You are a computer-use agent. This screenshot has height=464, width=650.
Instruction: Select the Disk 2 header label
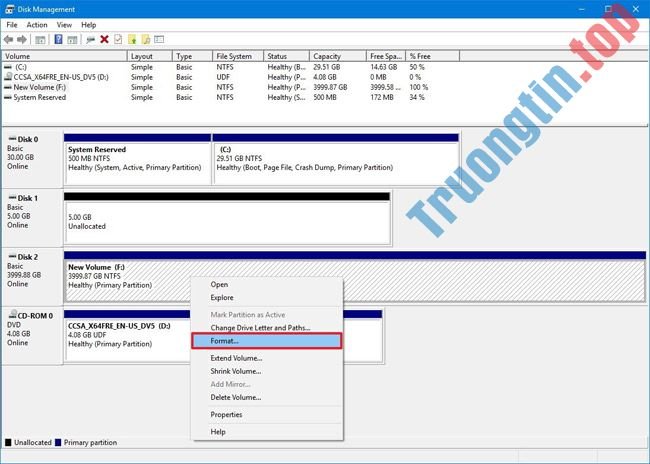tap(28, 257)
